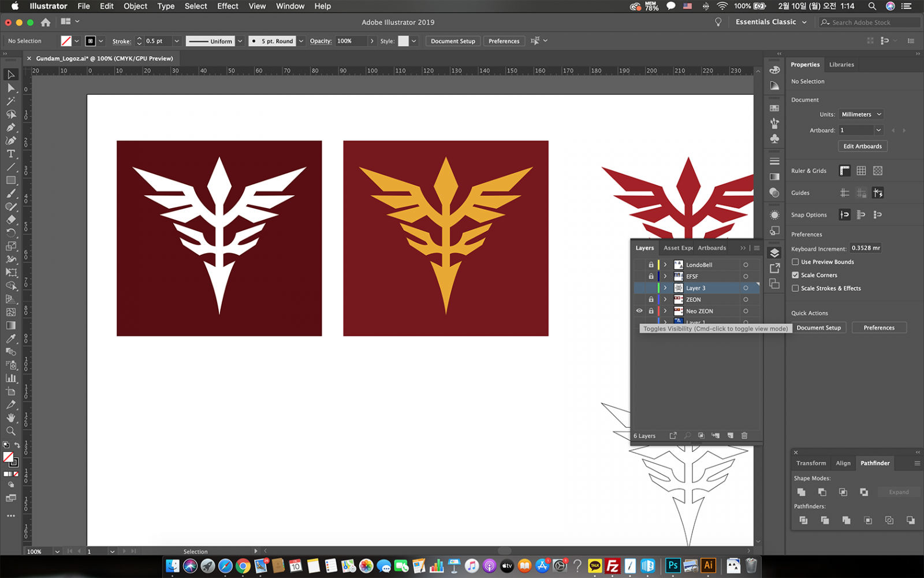Switch to the Libraries tab
The image size is (924, 578).
(x=841, y=65)
